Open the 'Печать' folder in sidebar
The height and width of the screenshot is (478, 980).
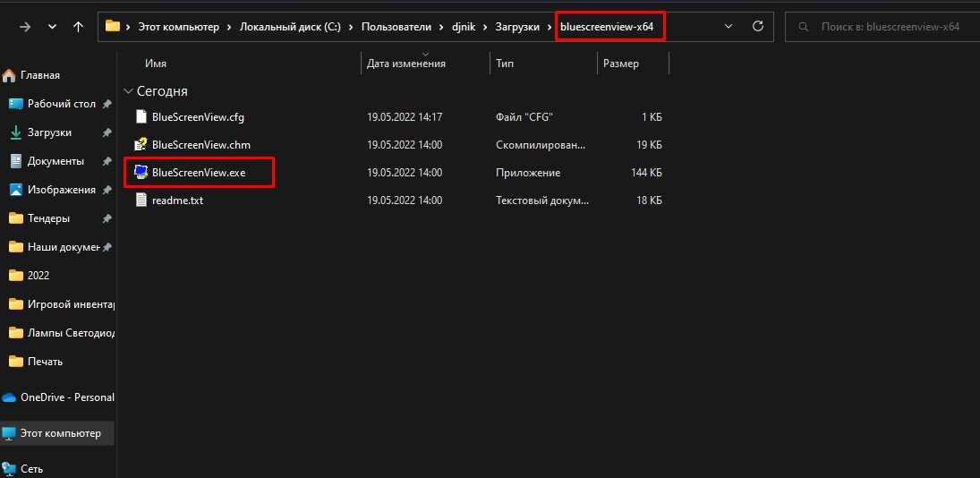click(x=45, y=362)
